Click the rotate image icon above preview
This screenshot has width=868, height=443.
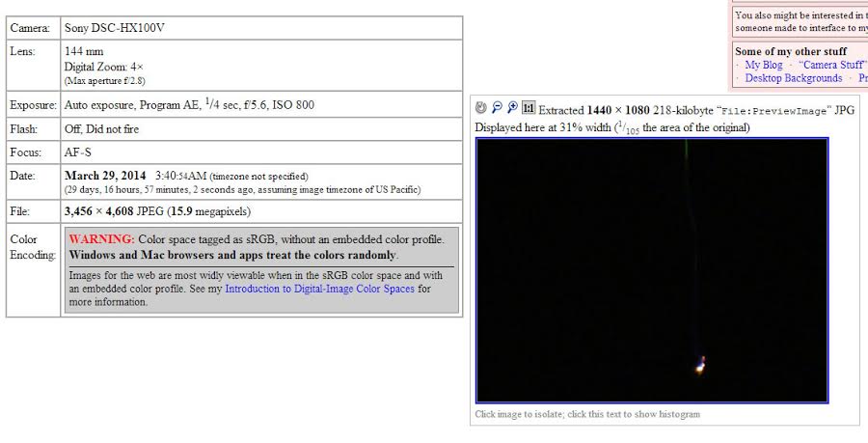pos(481,108)
